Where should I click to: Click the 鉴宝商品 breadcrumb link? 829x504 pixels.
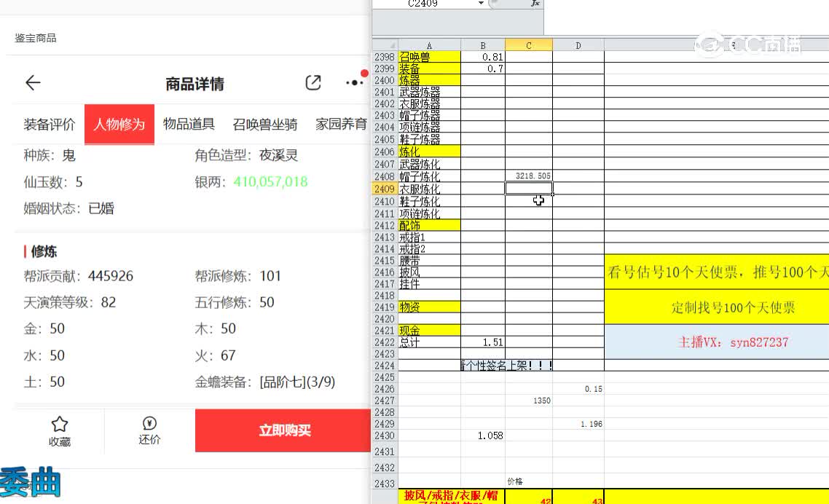coord(36,38)
